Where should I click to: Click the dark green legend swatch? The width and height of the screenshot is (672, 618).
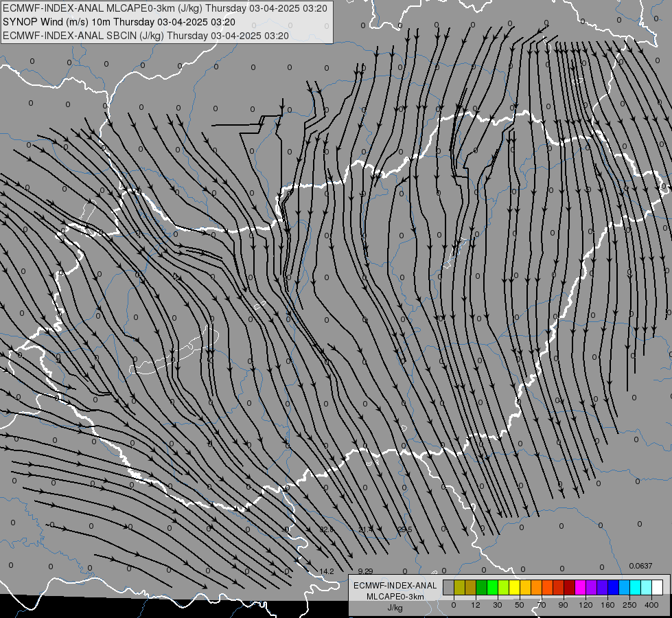coord(482,587)
